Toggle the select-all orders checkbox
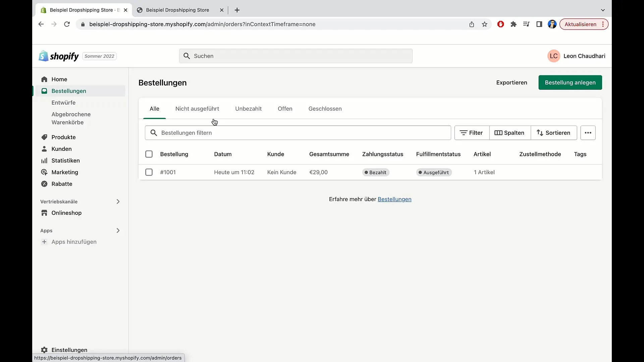 pos(149,154)
